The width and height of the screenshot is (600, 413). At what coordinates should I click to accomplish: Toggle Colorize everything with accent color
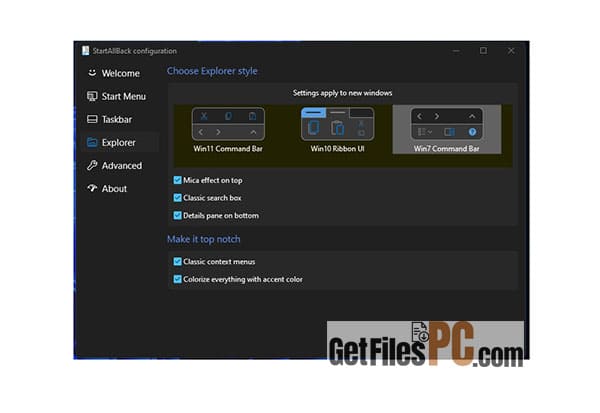tap(178, 279)
